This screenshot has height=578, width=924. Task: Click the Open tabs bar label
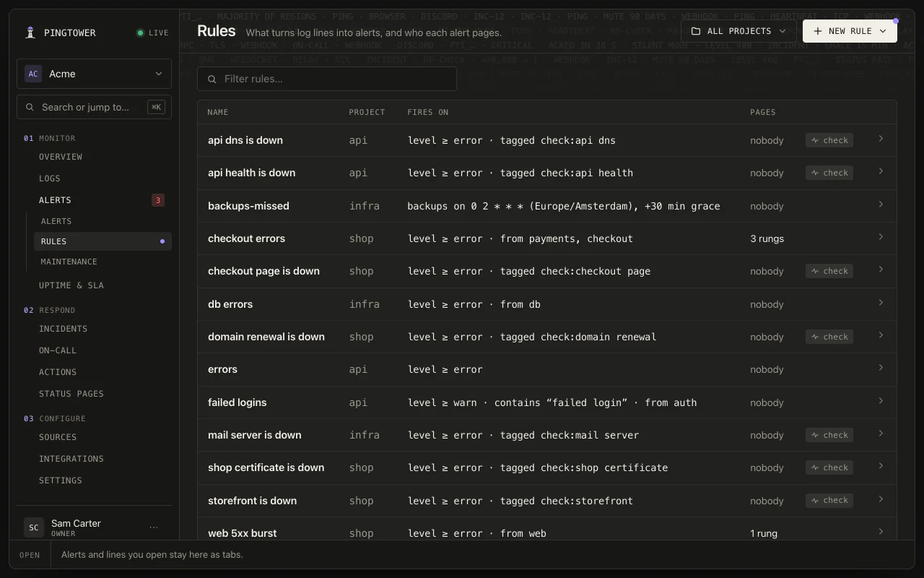pos(30,555)
